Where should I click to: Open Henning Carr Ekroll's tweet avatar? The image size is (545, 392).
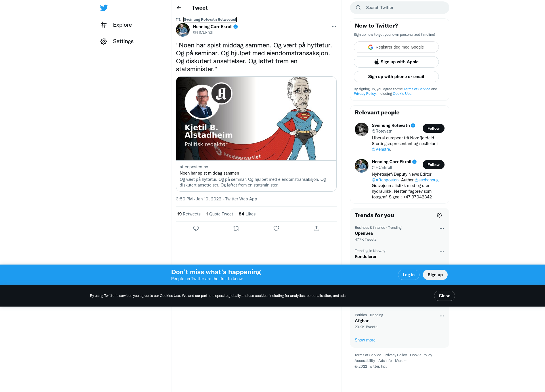pyautogui.click(x=183, y=30)
